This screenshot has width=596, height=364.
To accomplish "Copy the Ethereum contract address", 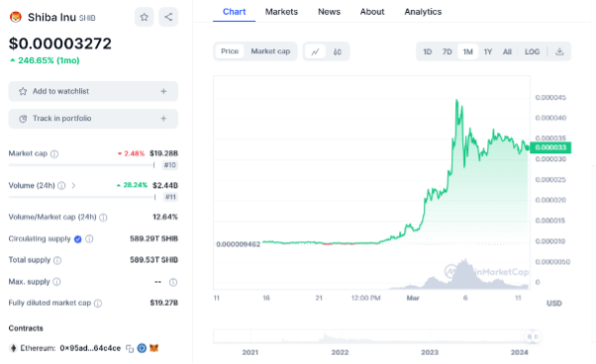I will click(130, 348).
